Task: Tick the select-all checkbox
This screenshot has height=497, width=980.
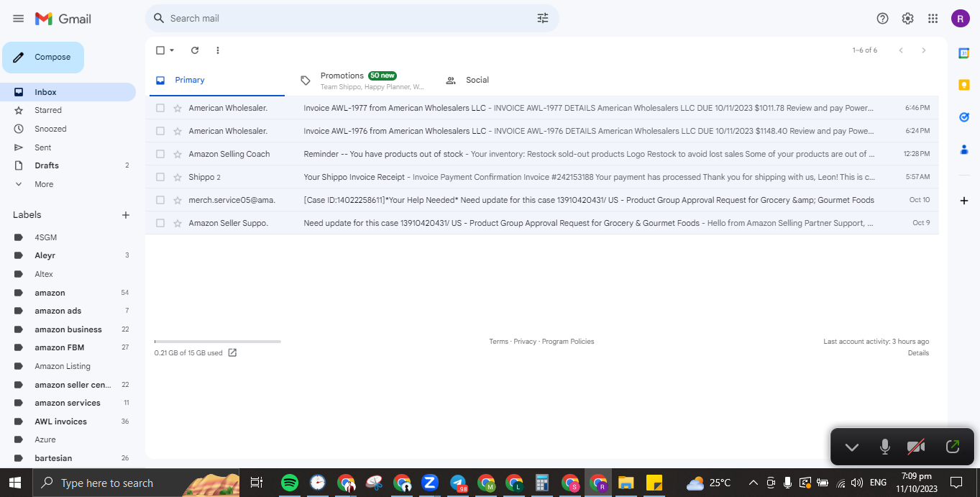Action: [160, 50]
